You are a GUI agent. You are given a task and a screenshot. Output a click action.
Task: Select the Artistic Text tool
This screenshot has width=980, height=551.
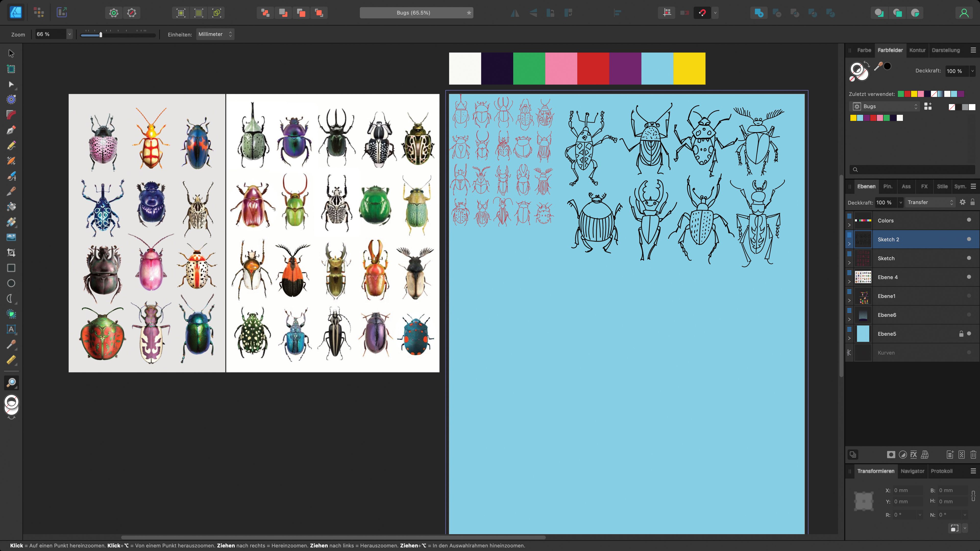pos(11,329)
